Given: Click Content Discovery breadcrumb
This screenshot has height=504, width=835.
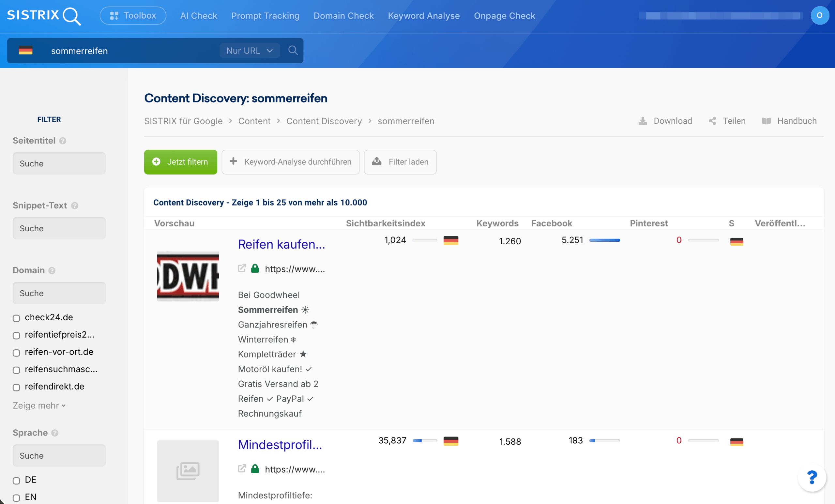Looking at the screenshot, I should 324,121.
